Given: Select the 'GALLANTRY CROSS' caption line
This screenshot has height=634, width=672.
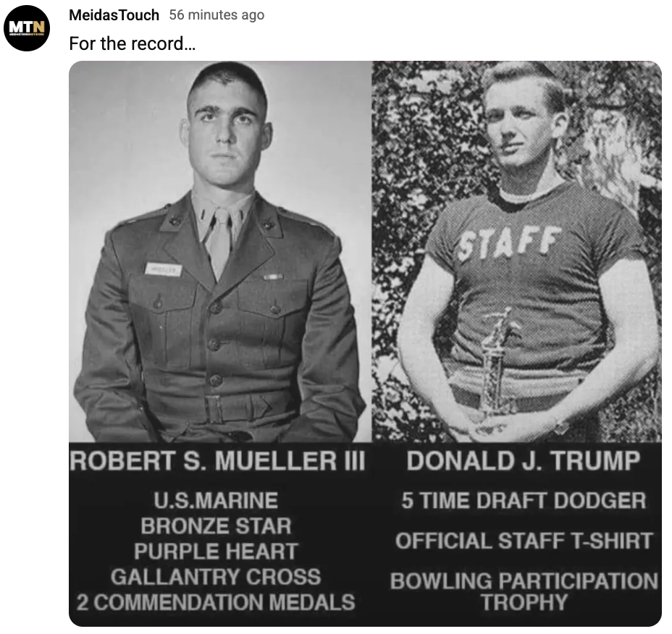Looking at the screenshot, I should (x=216, y=577).
